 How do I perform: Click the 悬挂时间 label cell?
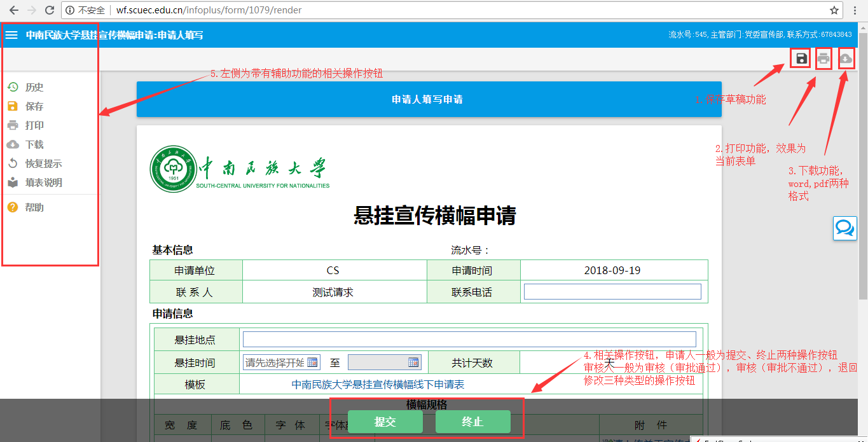pyautogui.click(x=196, y=363)
